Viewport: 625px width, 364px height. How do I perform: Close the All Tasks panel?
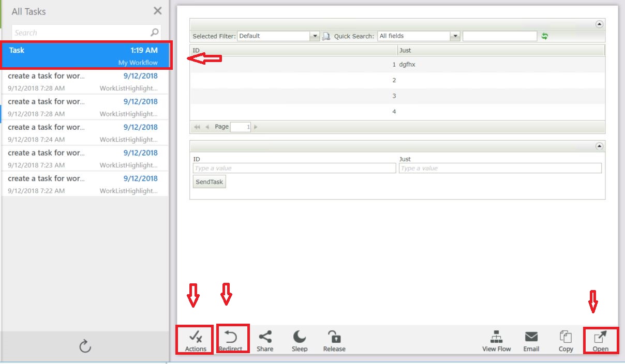(x=158, y=11)
